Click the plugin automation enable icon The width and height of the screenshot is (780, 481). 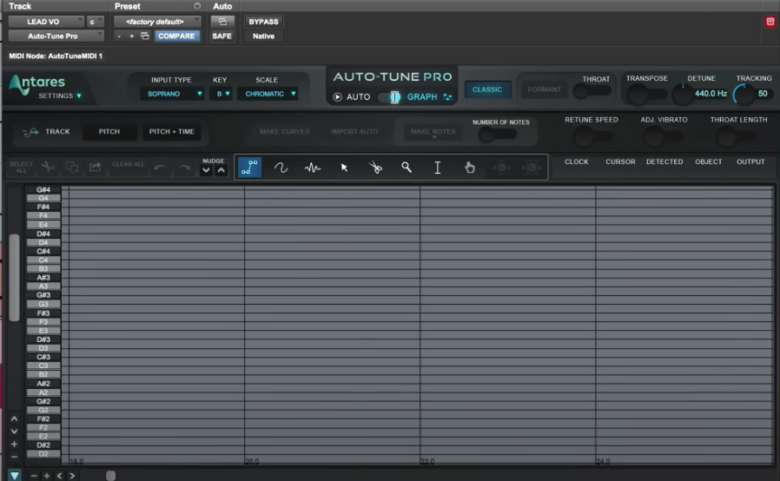pos(222,21)
